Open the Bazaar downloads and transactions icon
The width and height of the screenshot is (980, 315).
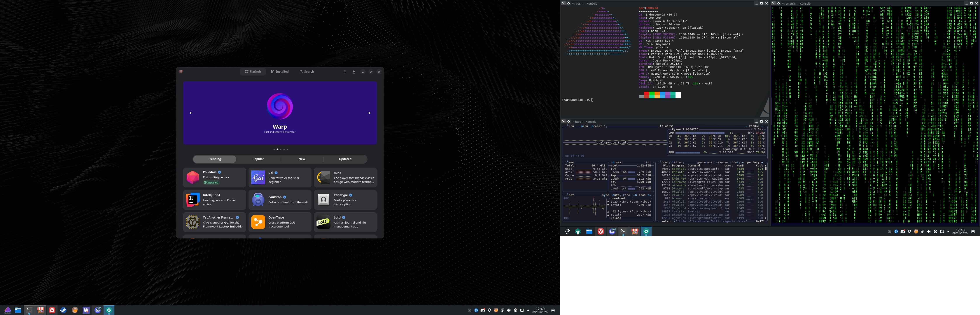pos(354,72)
